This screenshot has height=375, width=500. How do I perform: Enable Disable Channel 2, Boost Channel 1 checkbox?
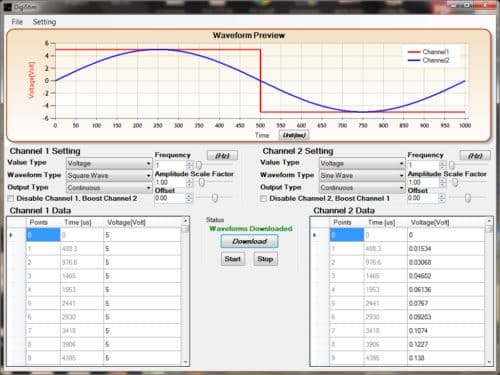click(x=264, y=199)
